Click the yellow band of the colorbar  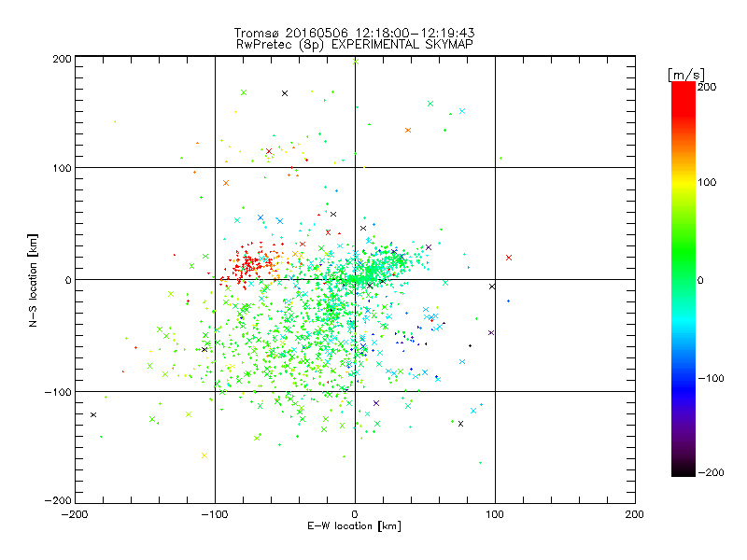684,183
